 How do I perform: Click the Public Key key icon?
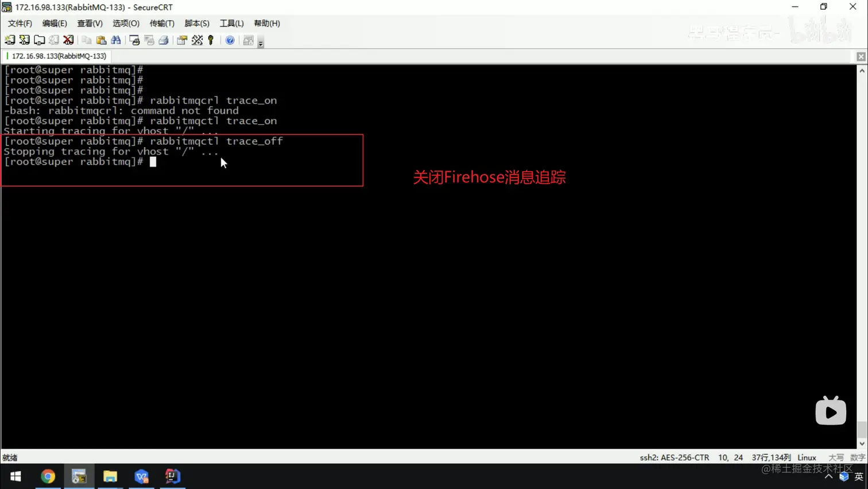pos(211,40)
